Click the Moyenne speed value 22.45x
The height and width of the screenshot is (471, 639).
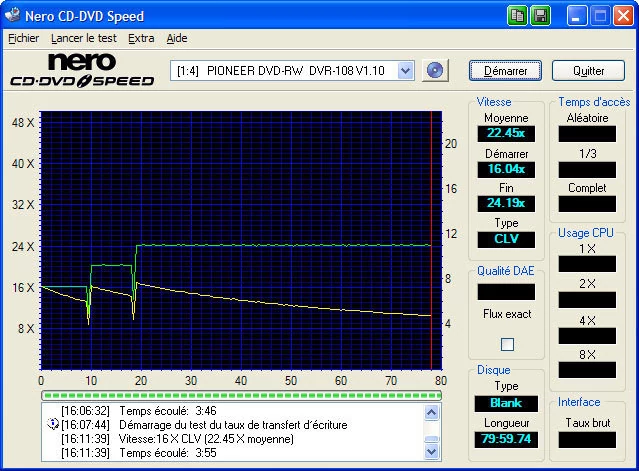tap(506, 133)
